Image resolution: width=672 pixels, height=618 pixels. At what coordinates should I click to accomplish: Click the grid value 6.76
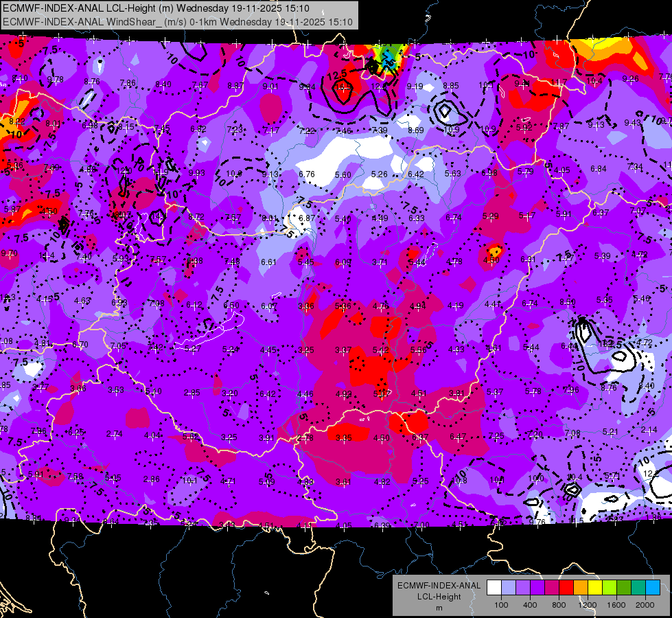point(306,174)
